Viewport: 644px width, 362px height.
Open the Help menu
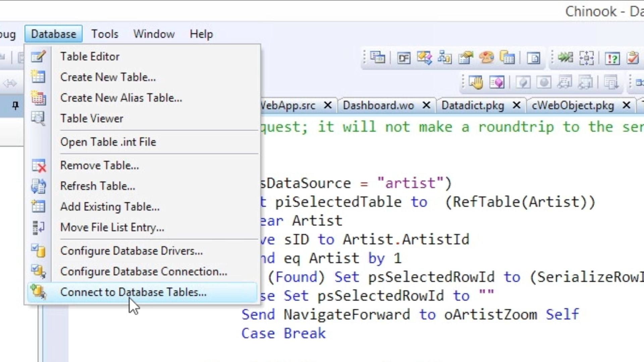coord(201,34)
